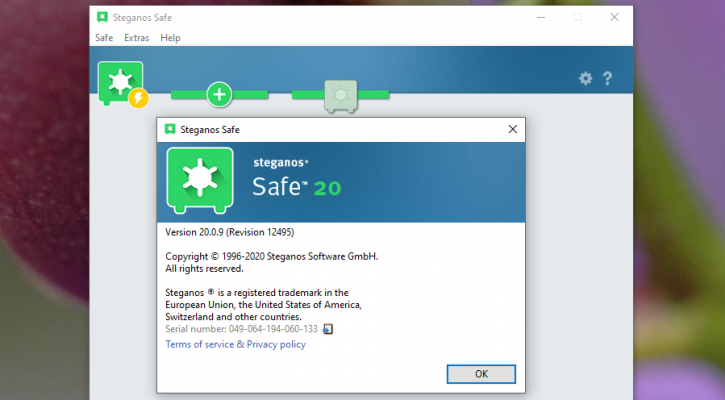Click the app icon in main window title bar
Viewport: 725px width, 400px height.
click(103, 17)
